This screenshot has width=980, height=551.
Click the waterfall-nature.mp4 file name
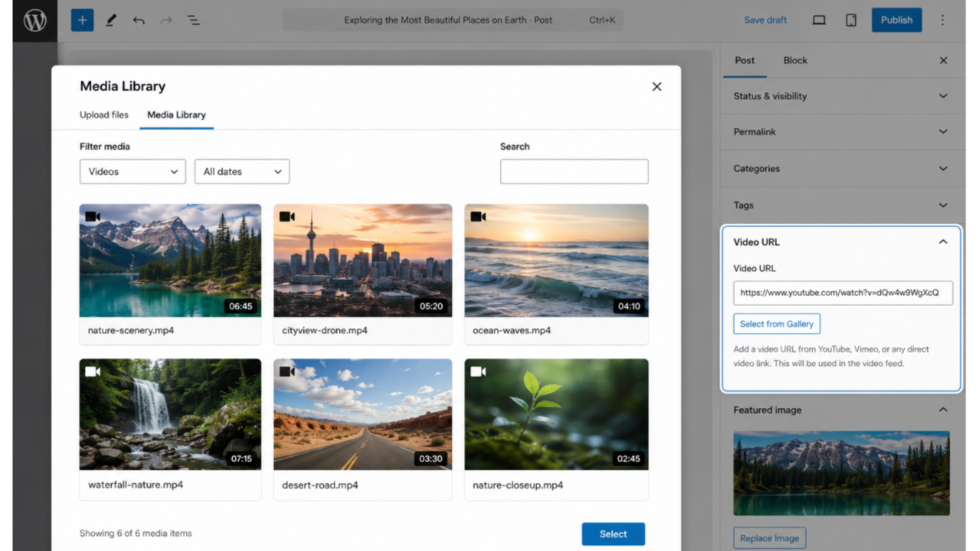click(x=136, y=485)
